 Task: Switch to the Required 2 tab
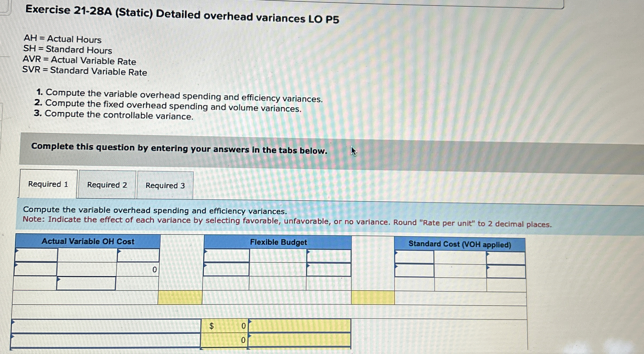click(107, 185)
